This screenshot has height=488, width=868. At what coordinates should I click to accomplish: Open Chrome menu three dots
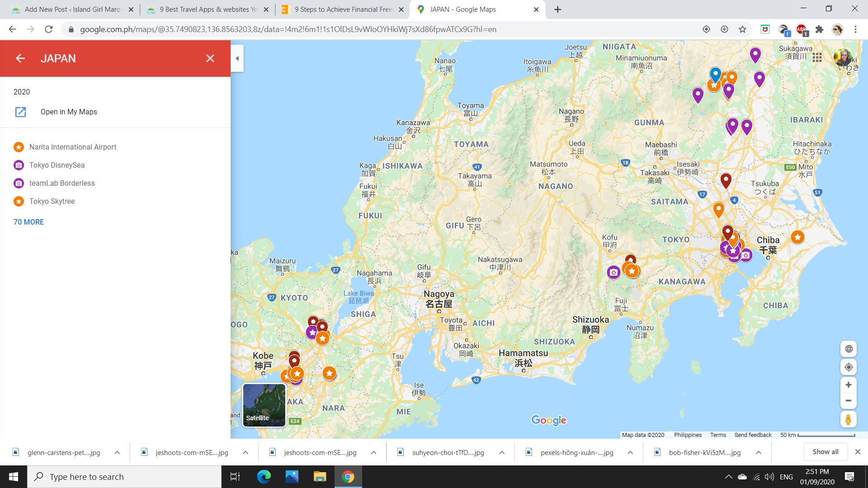pos(855,29)
